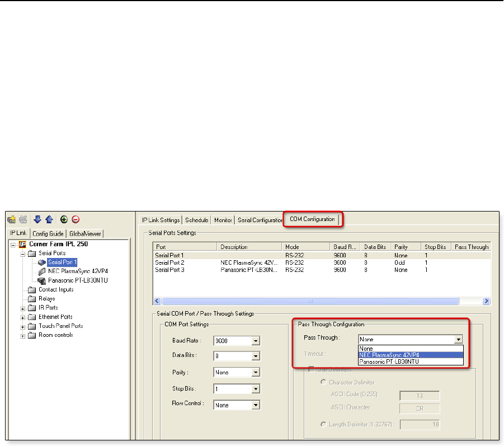Select the Character Delimiter radio button
504x446 pixels.
(323, 382)
